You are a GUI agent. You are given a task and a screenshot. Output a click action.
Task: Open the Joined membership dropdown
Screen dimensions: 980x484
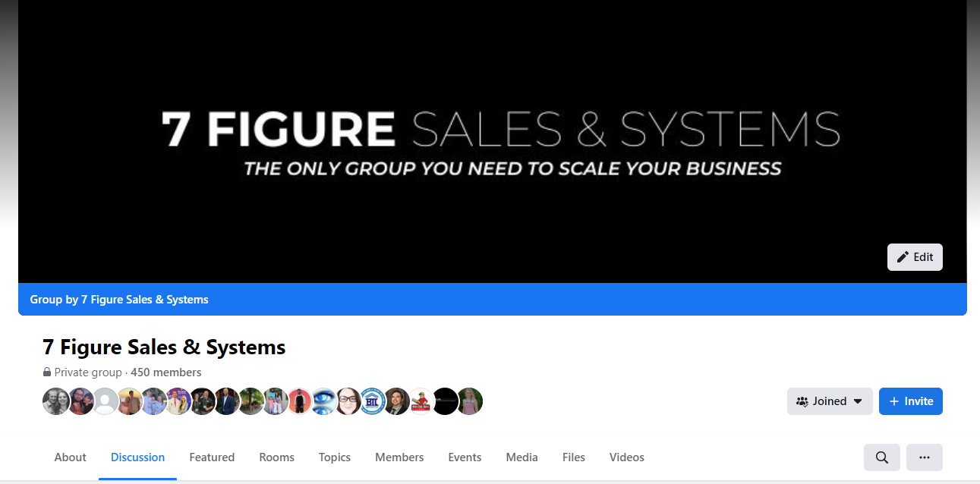click(x=830, y=401)
